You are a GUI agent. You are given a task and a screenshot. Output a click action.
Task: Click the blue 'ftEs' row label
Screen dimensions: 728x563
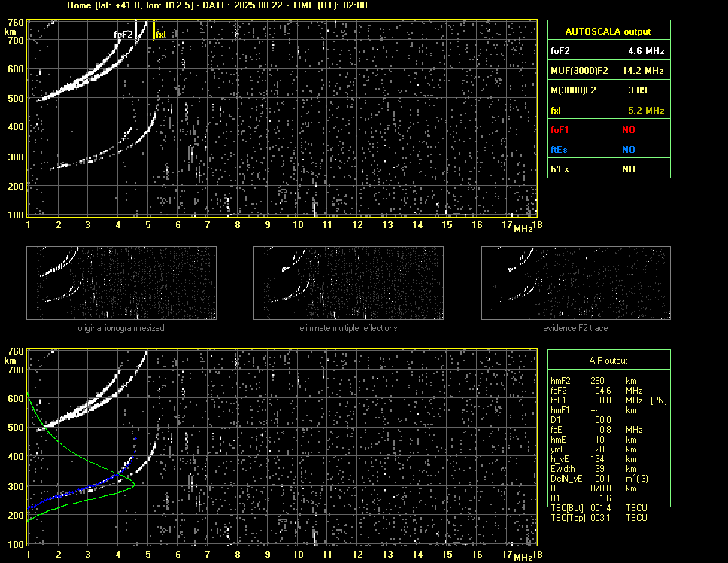[x=559, y=150]
